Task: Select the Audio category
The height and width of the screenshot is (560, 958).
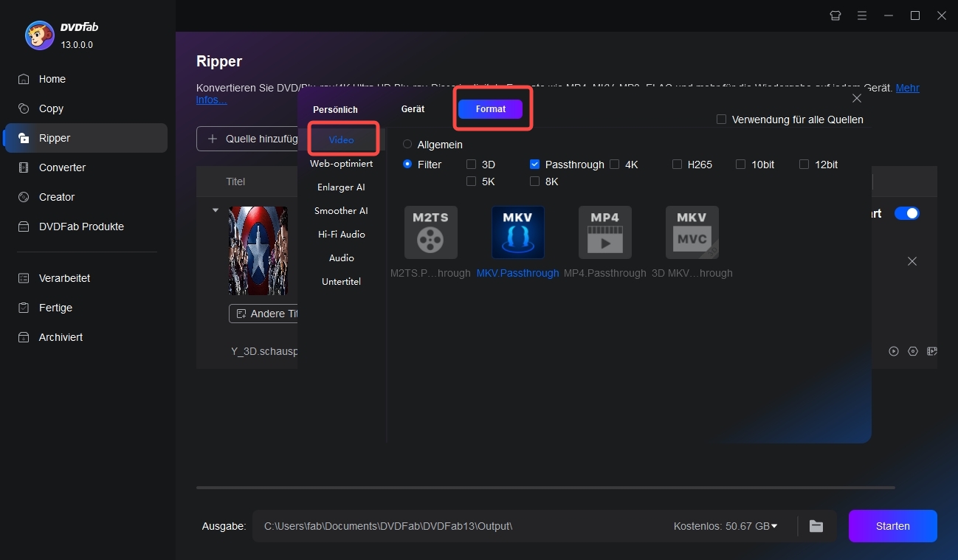Action: point(341,258)
